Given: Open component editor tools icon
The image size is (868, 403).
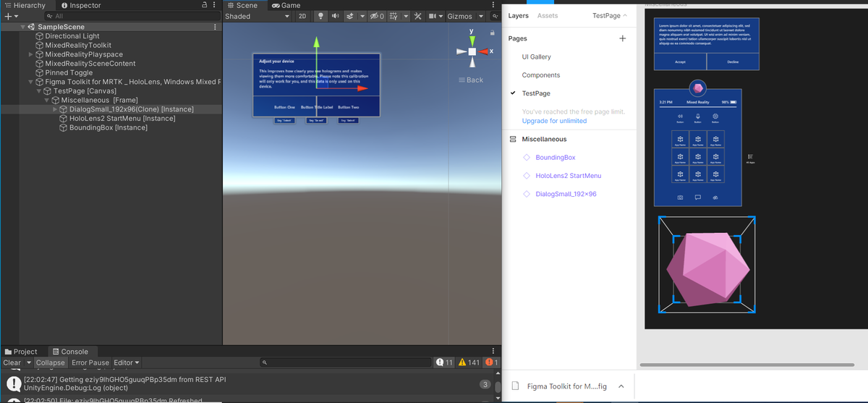Looking at the screenshot, I should pos(417,16).
